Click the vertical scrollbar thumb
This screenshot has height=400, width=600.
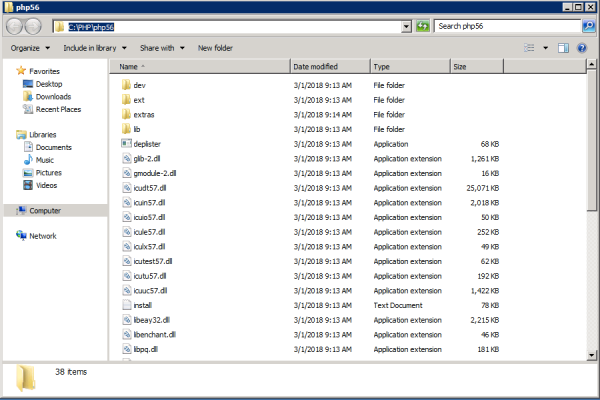point(592,140)
